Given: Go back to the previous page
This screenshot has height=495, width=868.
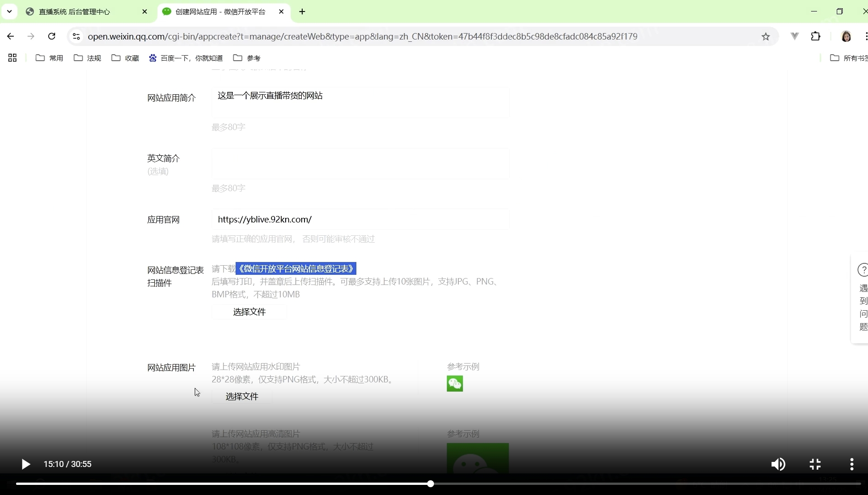Looking at the screenshot, I should coord(11,36).
